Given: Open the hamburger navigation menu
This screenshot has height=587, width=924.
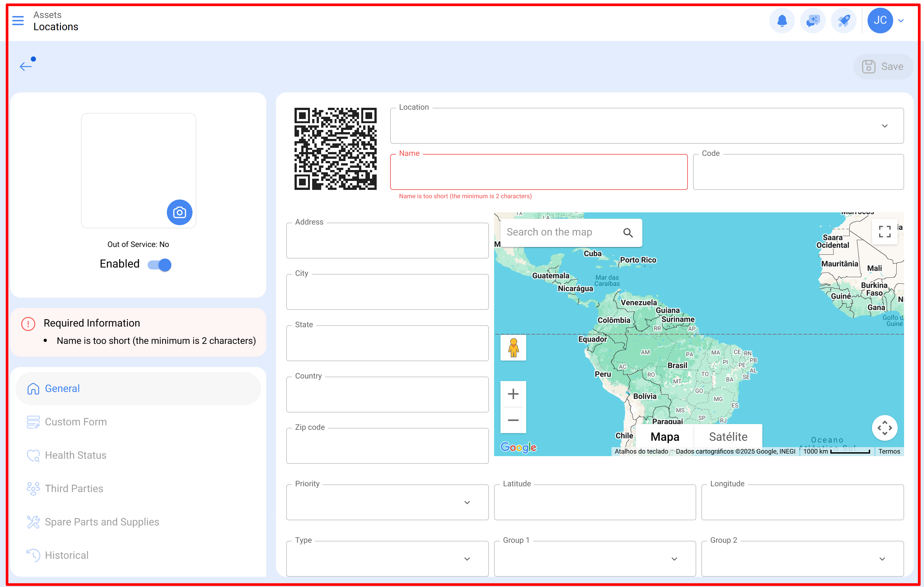Looking at the screenshot, I should click(x=18, y=21).
